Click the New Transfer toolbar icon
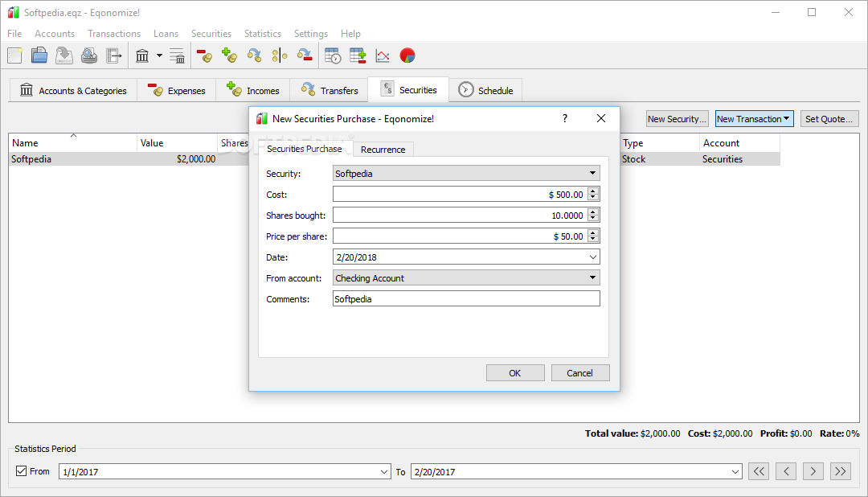Screen dimensions: 868x497 click(x=254, y=55)
